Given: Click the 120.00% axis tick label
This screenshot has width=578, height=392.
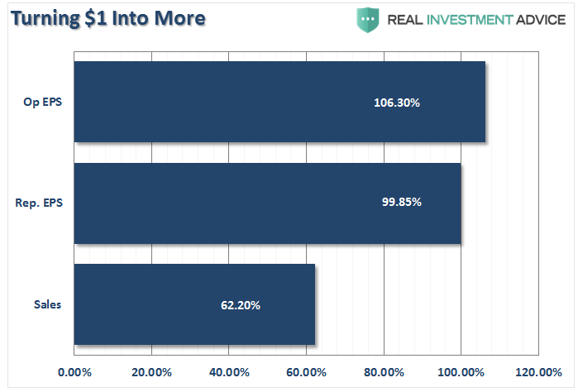Looking at the screenshot, I should point(538,371).
